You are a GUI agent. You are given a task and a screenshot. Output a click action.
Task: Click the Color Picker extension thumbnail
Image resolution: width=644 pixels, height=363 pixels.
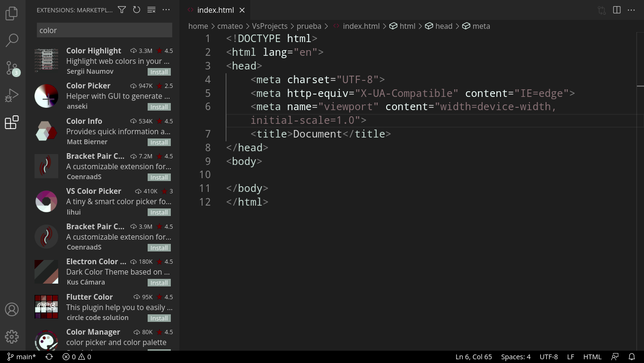tap(46, 95)
